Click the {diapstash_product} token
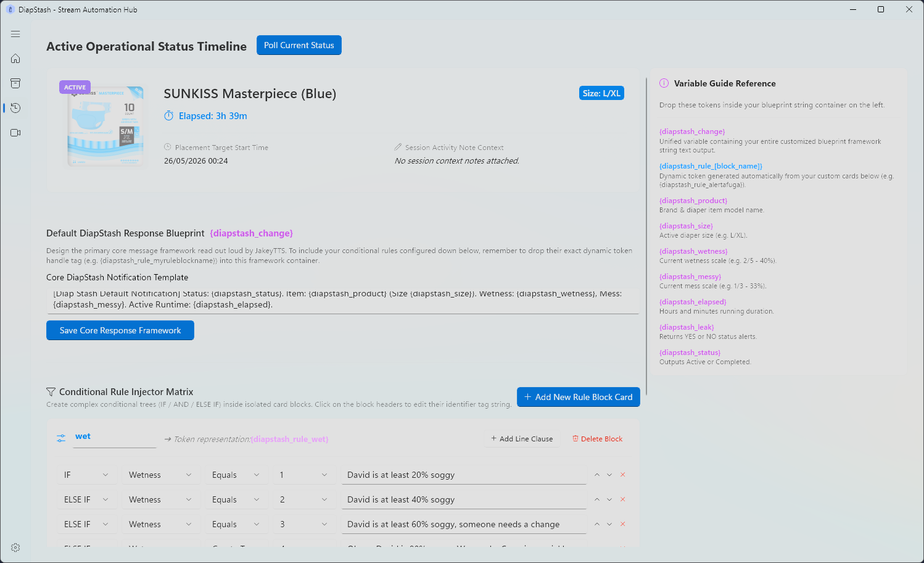The image size is (924, 563). [693, 201]
